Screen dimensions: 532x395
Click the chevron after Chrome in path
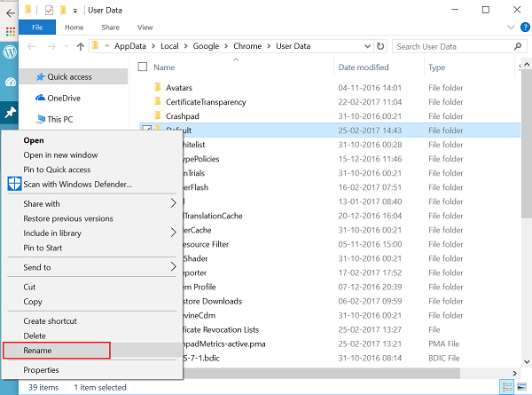(x=269, y=46)
